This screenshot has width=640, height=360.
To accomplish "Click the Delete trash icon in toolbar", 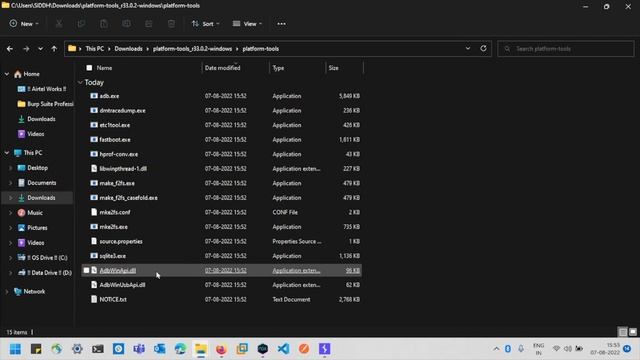I will coord(171,24).
